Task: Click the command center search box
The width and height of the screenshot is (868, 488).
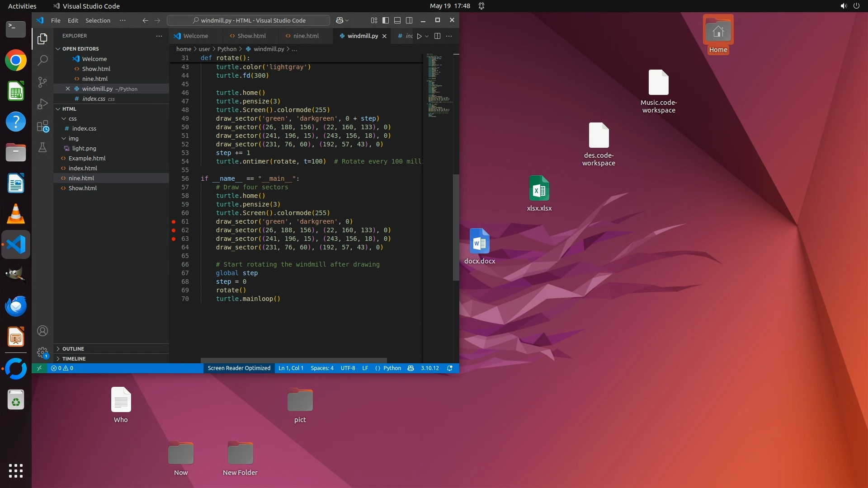Action: click(249, 20)
